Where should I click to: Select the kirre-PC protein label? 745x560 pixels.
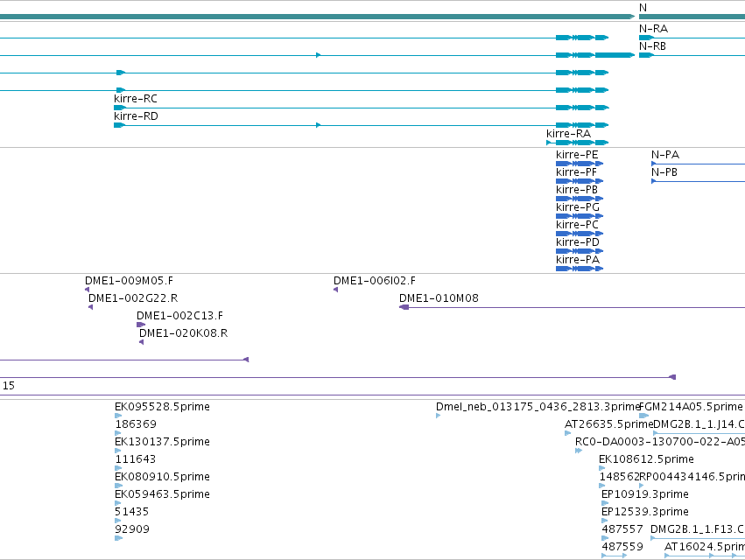click(577, 225)
